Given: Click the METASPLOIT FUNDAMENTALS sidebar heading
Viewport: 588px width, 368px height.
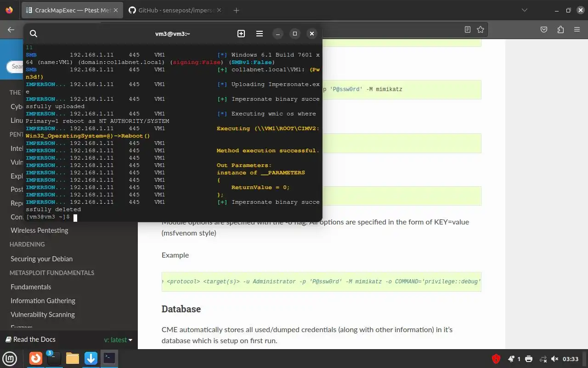Looking at the screenshot, I should (x=52, y=273).
